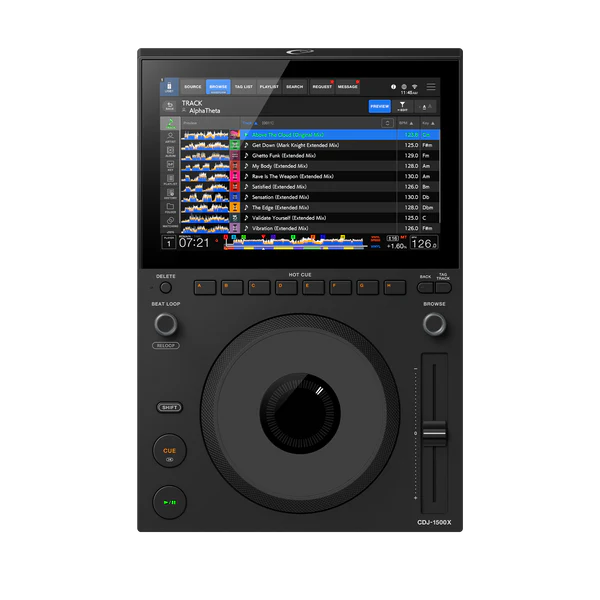Sort list by BPM column header
The image size is (600, 600).
click(x=406, y=123)
